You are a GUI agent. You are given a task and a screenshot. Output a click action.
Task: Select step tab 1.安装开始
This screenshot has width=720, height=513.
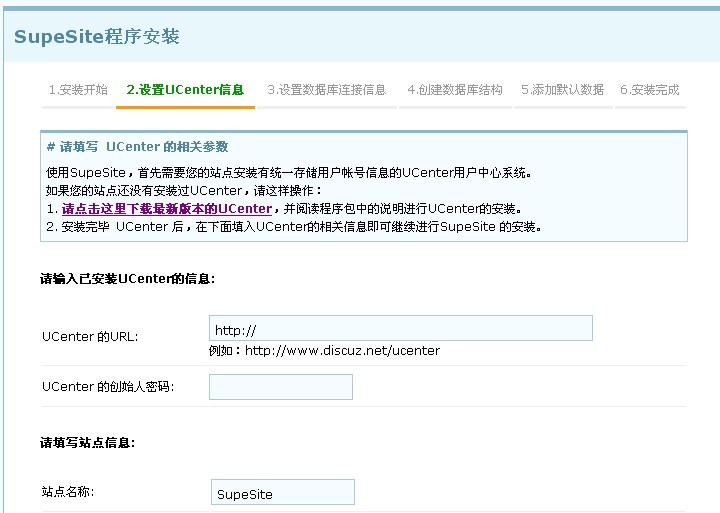tap(78, 90)
